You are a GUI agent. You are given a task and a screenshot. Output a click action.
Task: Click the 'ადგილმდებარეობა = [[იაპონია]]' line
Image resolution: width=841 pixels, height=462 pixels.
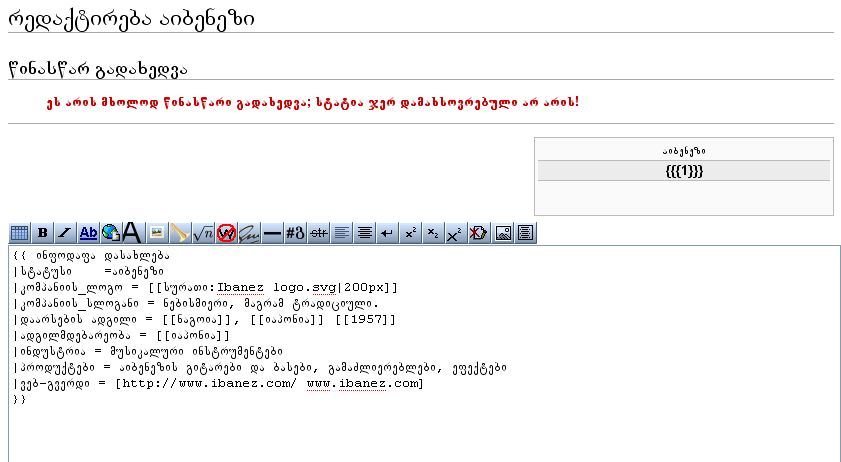click(x=121, y=336)
